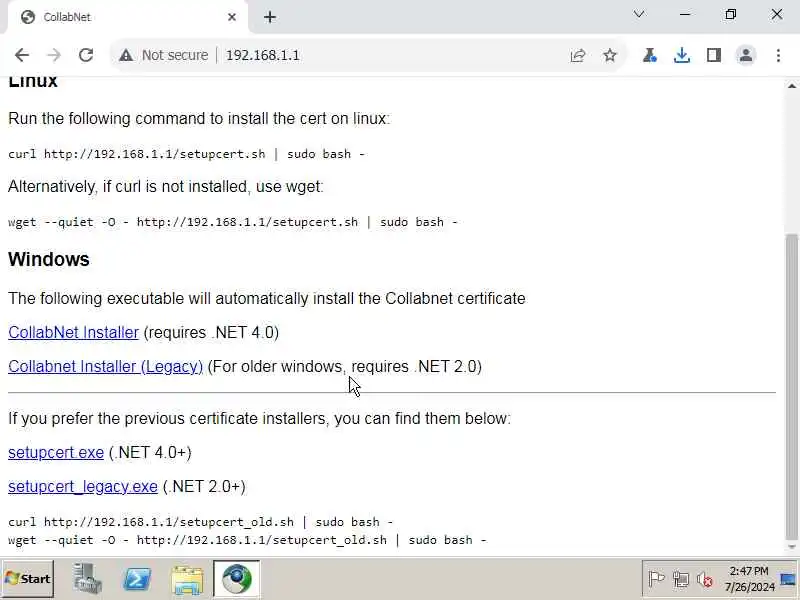Image resolution: width=800 pixels, height=600 pixels.
Task: Restore down the Chrome window
Action: pyautogui.click(x=731, y=14)
